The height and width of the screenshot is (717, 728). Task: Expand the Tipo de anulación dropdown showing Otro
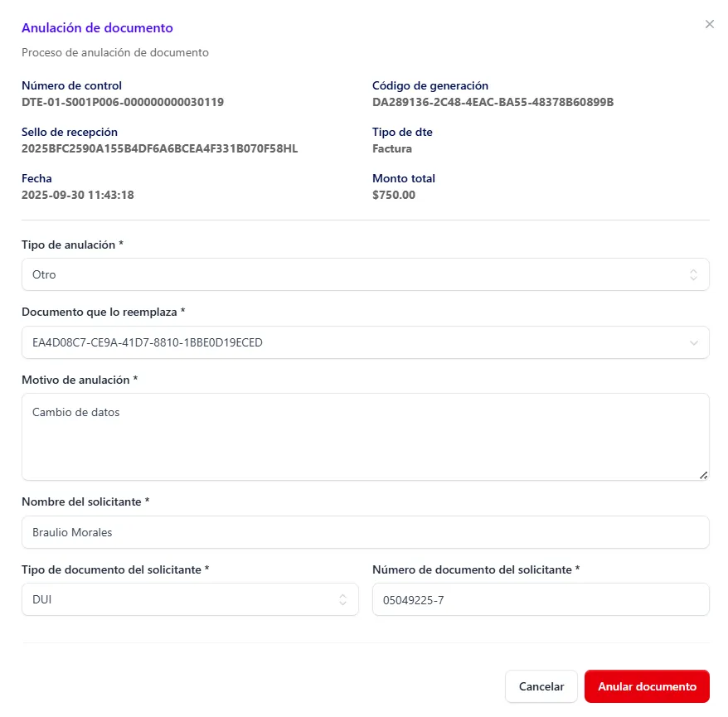[365, 274]
